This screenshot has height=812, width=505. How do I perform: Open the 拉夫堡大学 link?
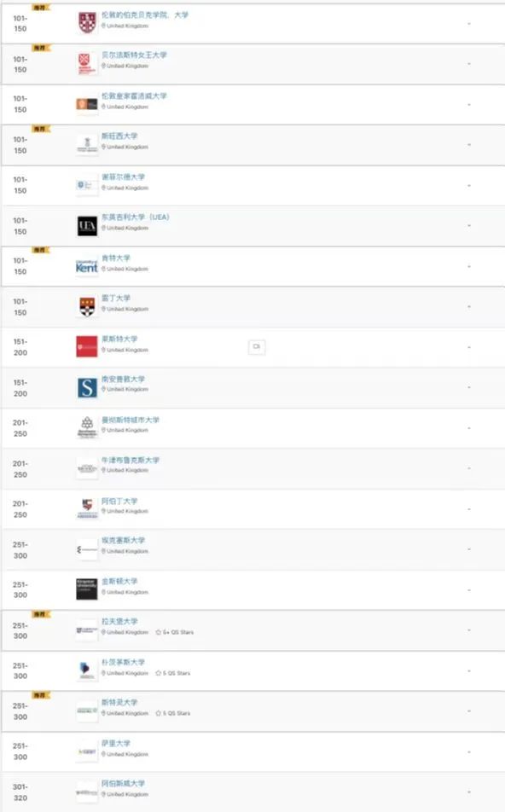coord(119,621)
